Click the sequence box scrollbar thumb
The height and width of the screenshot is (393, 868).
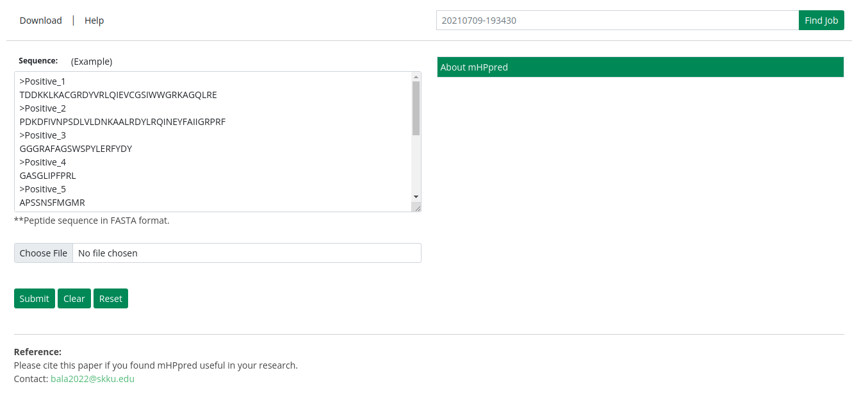pos(416,108)
